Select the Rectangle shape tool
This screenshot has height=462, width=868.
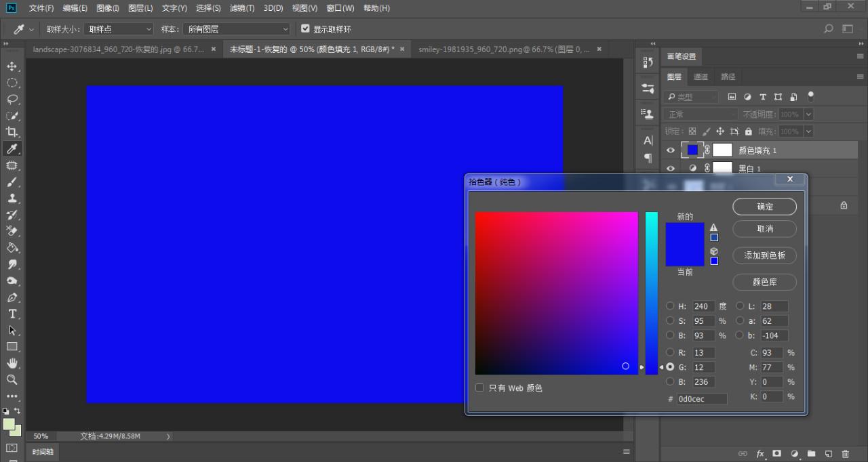(12, 347)
